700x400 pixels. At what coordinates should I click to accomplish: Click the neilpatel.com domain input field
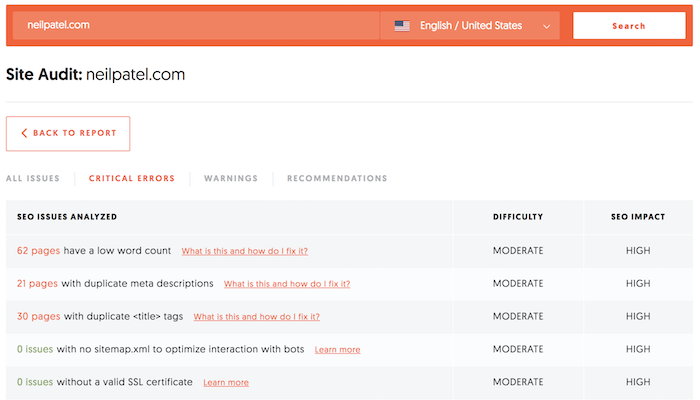(196, 25)
